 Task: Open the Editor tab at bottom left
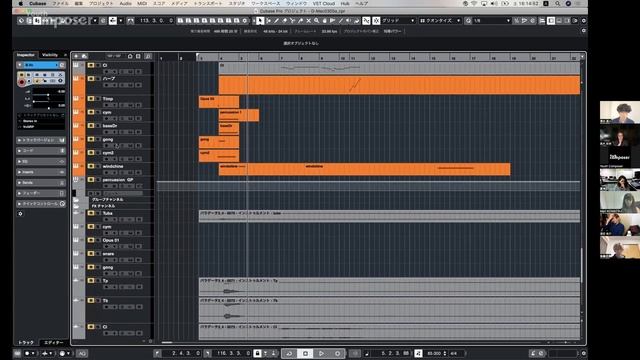(53, 342)
